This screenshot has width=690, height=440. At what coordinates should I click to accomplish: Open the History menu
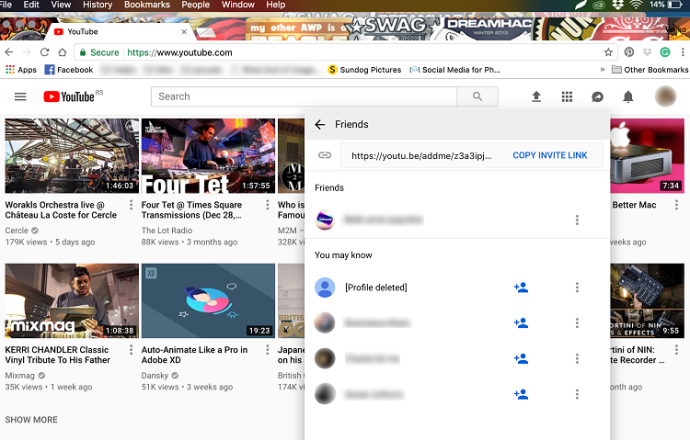pos(97,5)
